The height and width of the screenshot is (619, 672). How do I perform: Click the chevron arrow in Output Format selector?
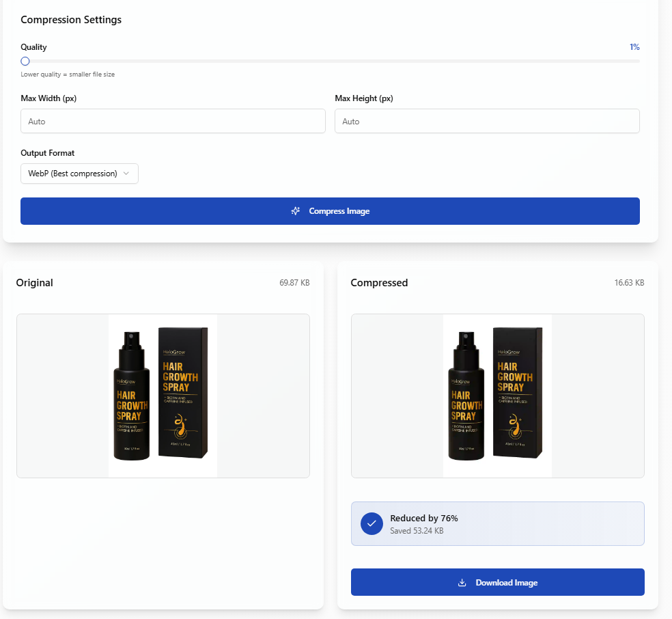click(x=126, y=174)
